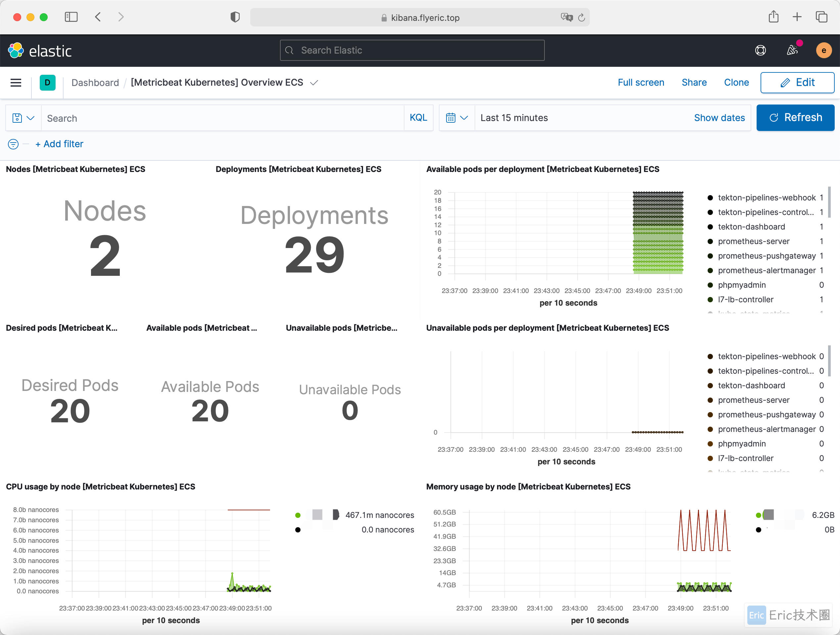
Task: Click the translate page icon
Action: (x=567, y=17)
